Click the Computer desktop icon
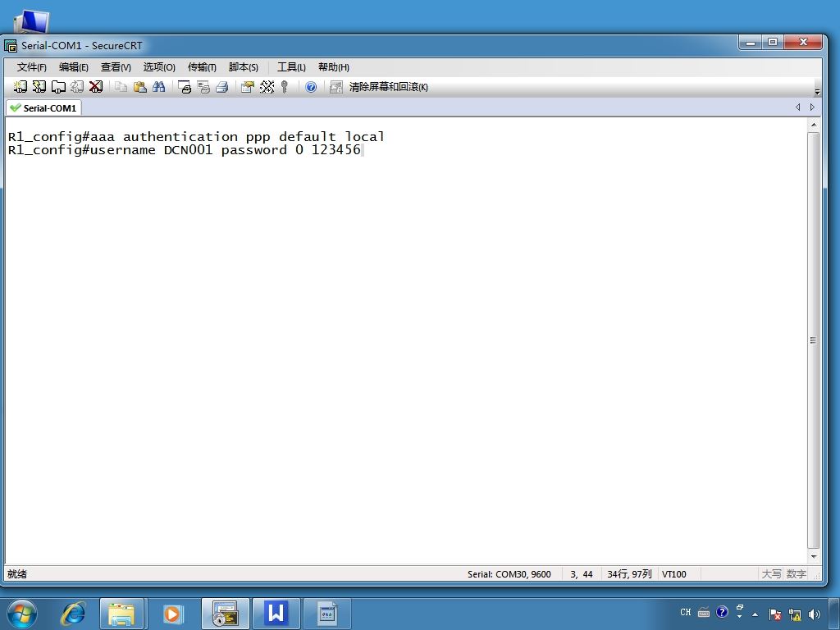Viewport: 840px width, 630px height. [32, 21]
